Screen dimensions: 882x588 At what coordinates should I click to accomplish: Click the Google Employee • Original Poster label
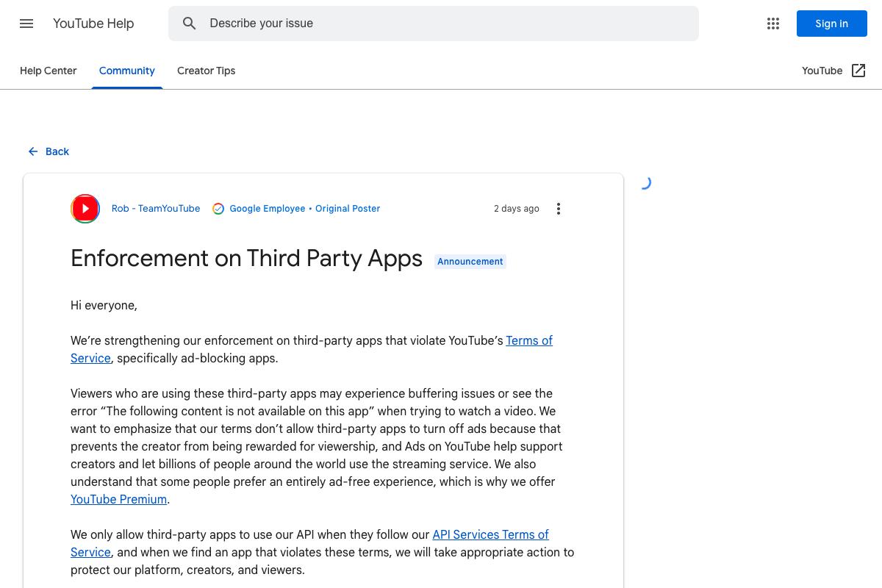[305, 209]
